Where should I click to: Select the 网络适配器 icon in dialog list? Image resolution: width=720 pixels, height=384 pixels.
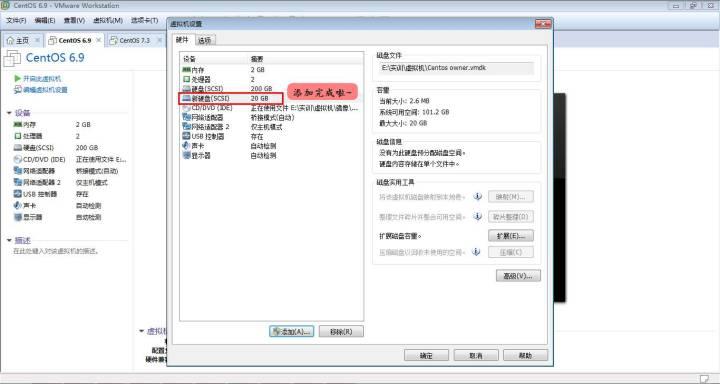pos(186,118)
